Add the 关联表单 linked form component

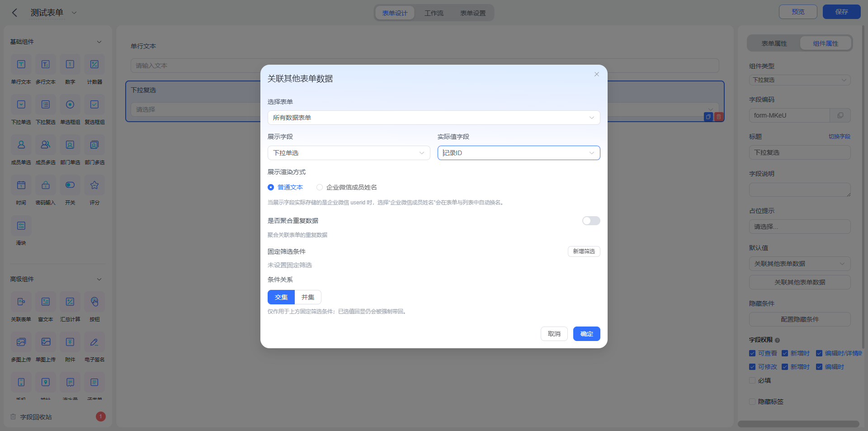[21, 302]
